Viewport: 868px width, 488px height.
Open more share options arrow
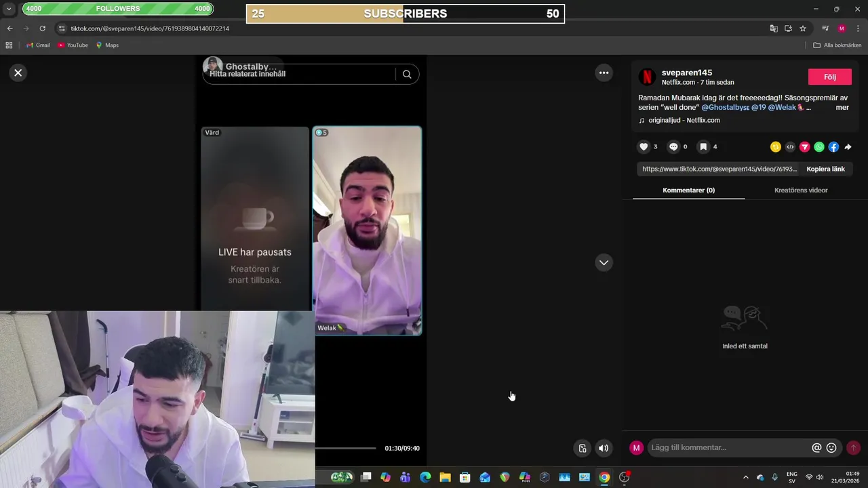(x=848, y=146)
